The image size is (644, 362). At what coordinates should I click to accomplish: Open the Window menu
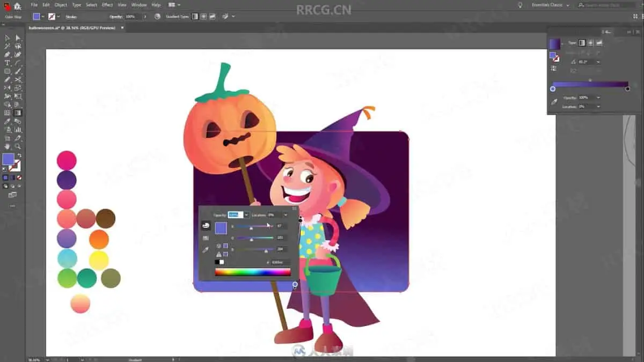[139, 5]
